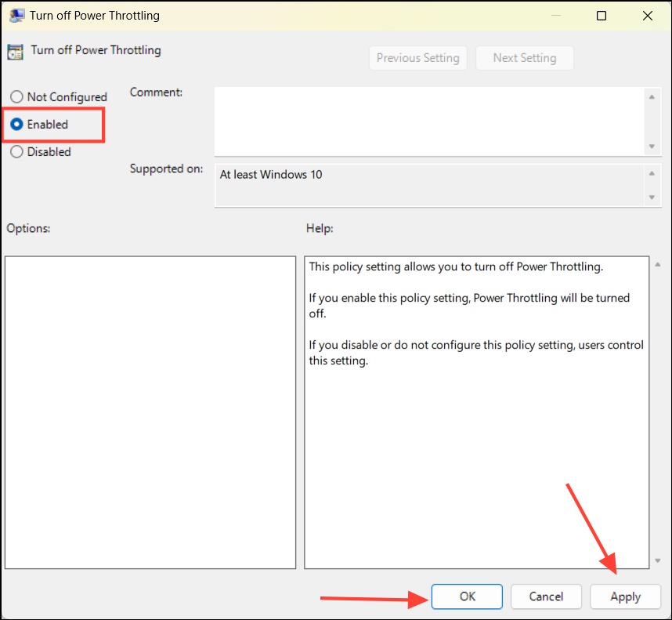
Task: Click the policy setting icon beside heading
Action: [x=16, y=52]
